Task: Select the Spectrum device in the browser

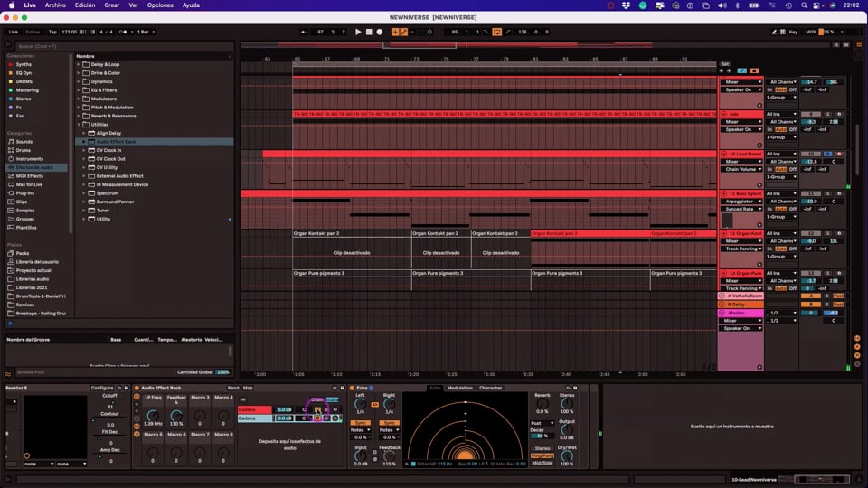Action: pos(108,193)
